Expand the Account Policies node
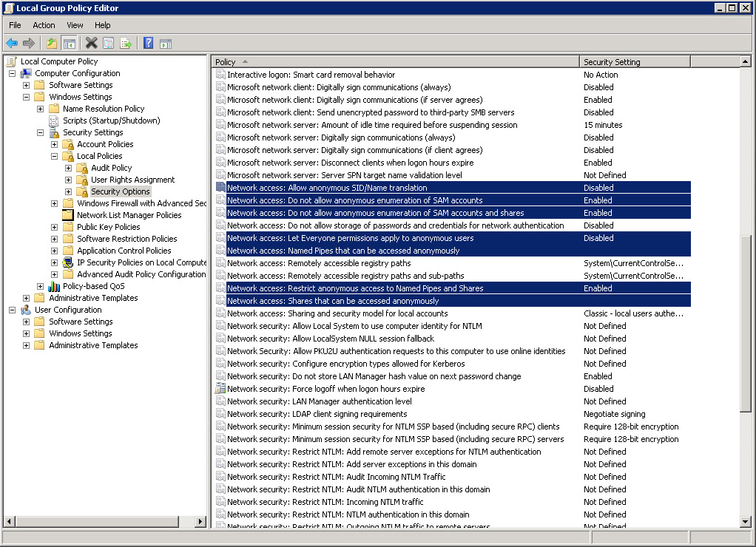The height and width of the screenshot is (547, 756). tap(54, 144)
